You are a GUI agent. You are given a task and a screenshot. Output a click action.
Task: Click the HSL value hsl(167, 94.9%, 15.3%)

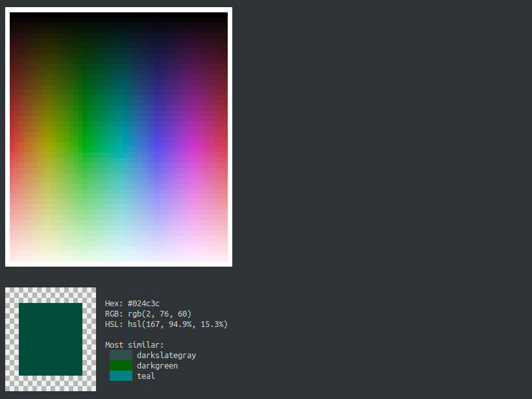pos(178,324)
